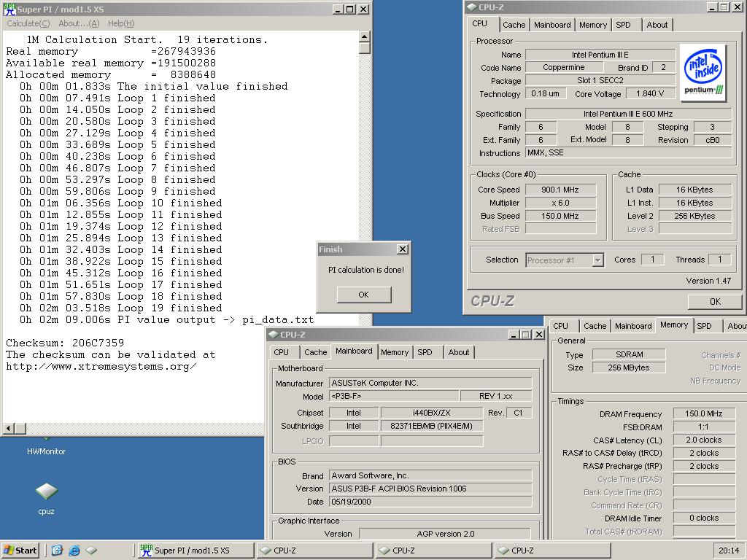Close the Finish dialog with X

403,249
